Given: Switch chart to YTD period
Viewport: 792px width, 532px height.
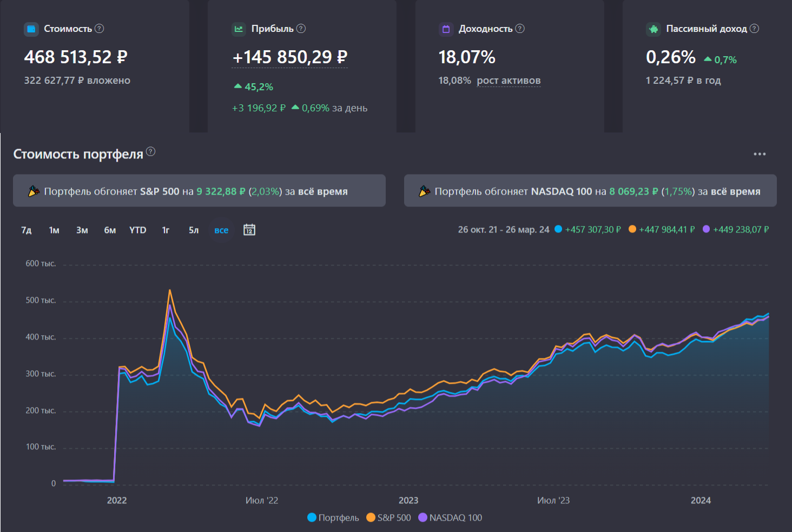Looking at the screenshot, I should coord(137,230).
